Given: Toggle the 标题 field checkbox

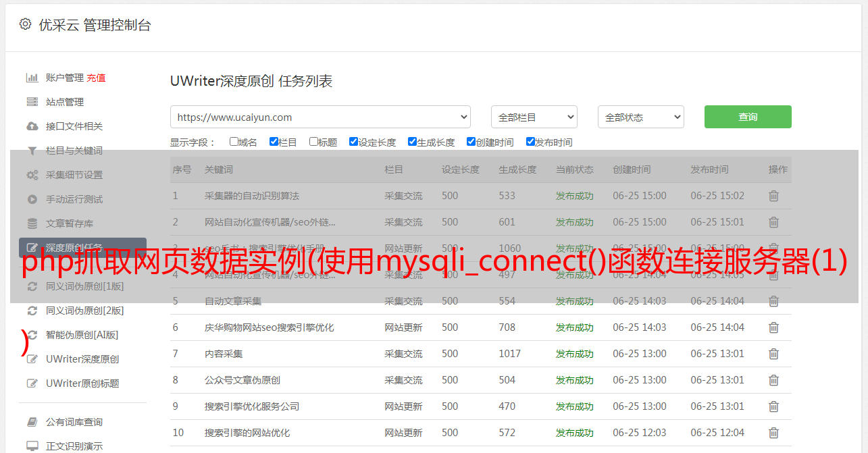Looking at the screenshot, I should pyautogui.click(x=313, y=142).
